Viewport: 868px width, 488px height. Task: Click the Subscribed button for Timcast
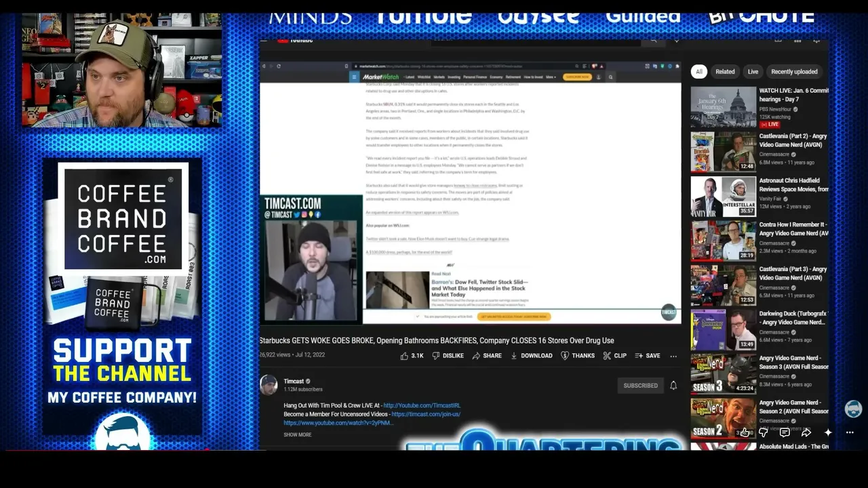pyautogui.click(x=641, y=386)
